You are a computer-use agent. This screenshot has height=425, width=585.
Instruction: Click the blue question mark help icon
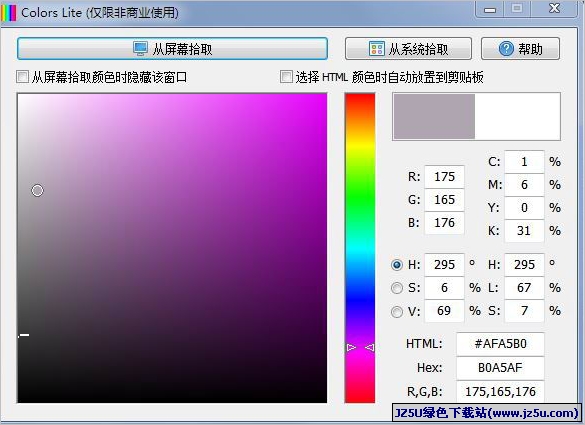coord(506,49)
